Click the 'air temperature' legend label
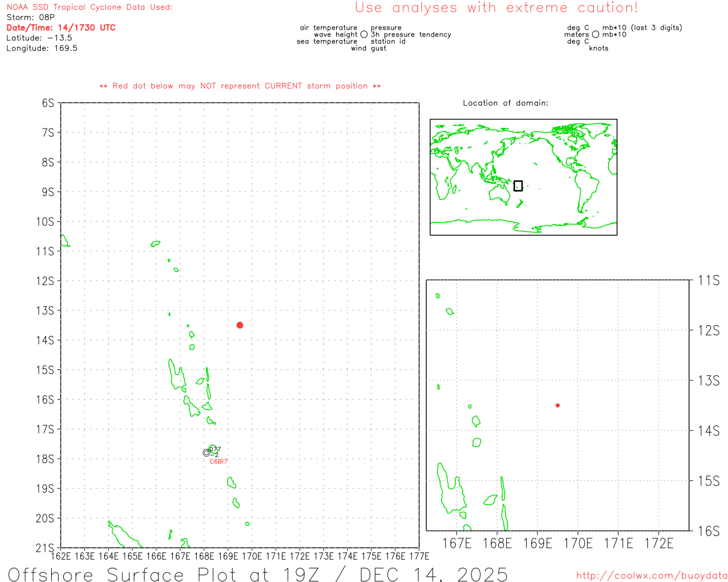 [329, 28]
